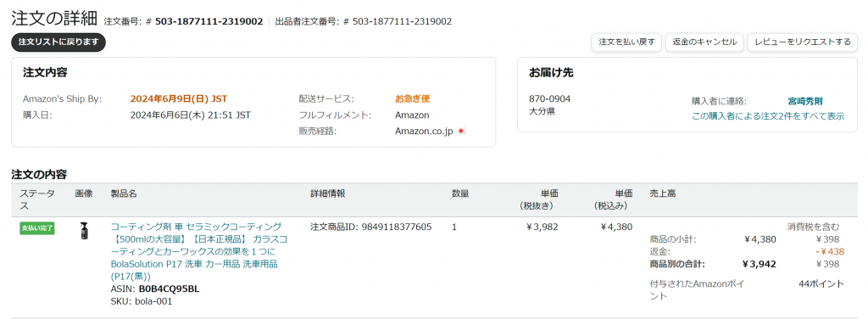The width and height of the screenshot is (868, 331).
Task: Open buyer contact link 宮﨑秀則
Action: (x=805, y=101)
